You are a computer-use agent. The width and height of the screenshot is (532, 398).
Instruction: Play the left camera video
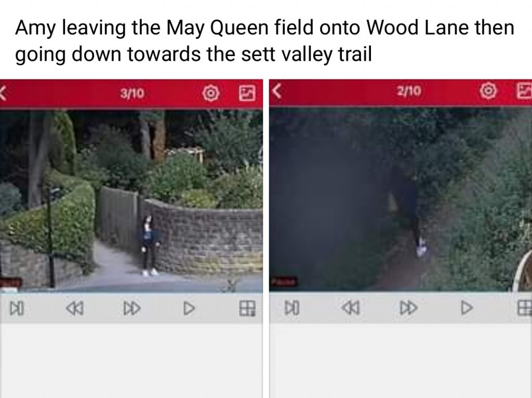189,308
